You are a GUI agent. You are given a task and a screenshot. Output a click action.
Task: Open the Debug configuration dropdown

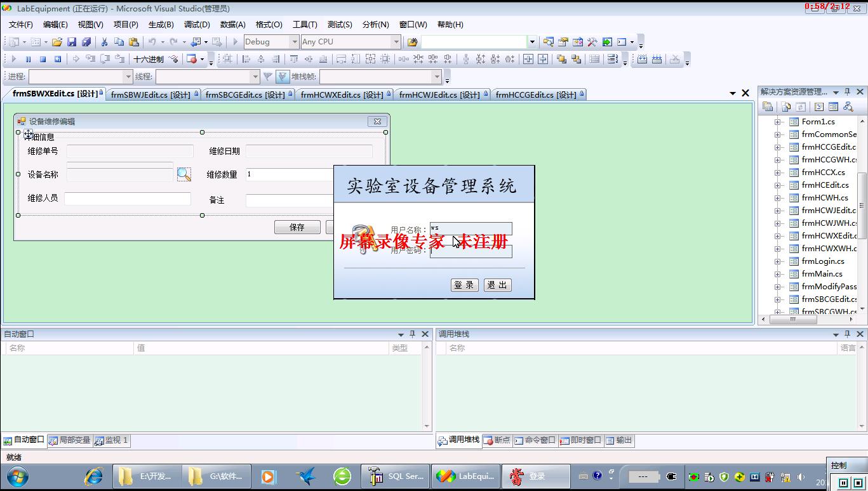[x=294, y=42]
